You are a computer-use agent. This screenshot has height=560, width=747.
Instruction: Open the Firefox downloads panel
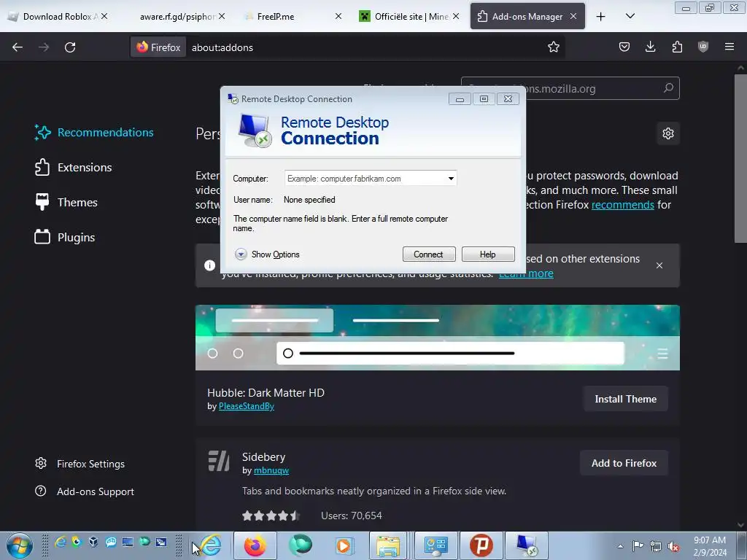pos(650,47)
